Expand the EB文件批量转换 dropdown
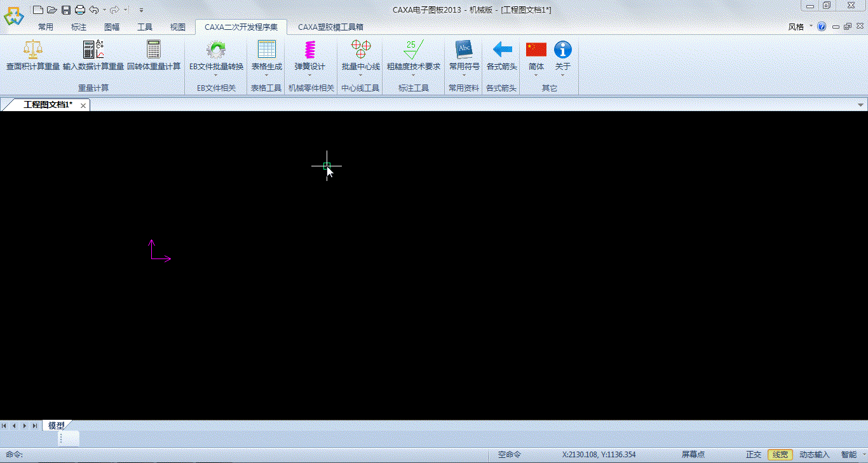The height and width of the screenshot is (463, 868). point(216,75)
